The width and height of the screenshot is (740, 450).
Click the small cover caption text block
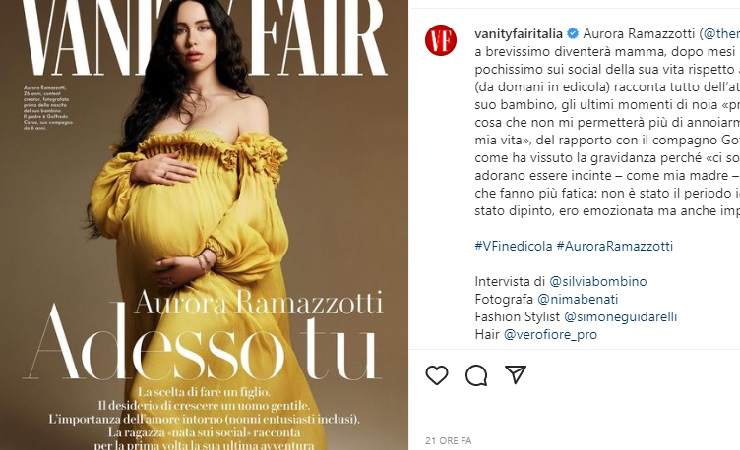[x=49, y=108]
